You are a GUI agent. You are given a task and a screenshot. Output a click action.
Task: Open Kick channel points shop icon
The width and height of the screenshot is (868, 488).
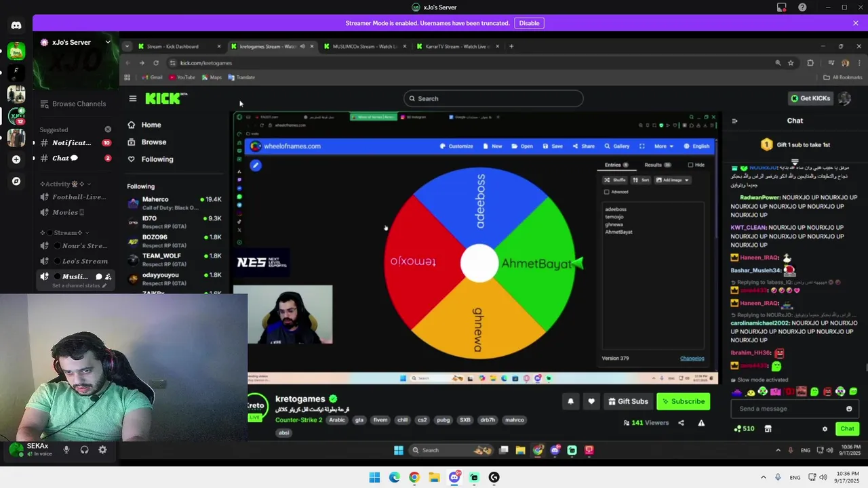[768, 428]
